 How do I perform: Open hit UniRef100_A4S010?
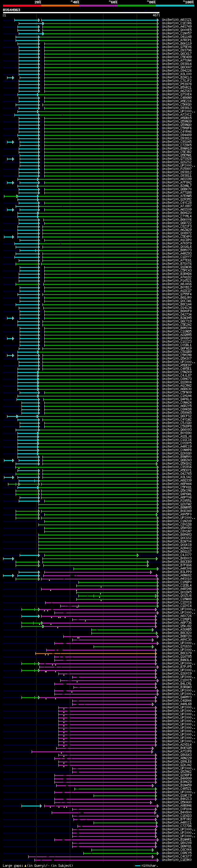click(x=177, y=579)
